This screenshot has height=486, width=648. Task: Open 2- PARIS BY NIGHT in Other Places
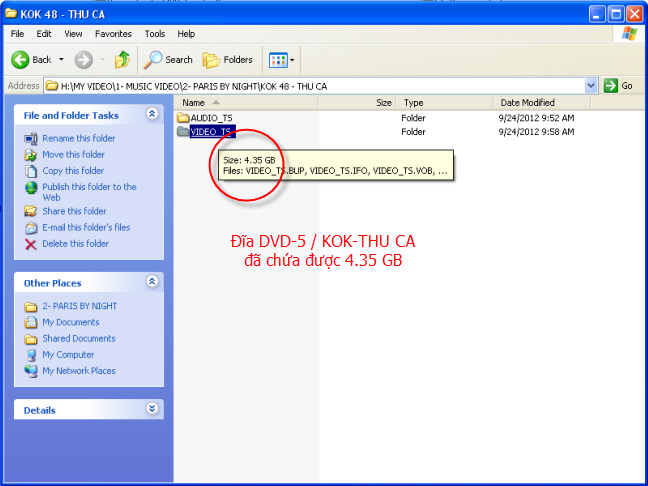79,306
